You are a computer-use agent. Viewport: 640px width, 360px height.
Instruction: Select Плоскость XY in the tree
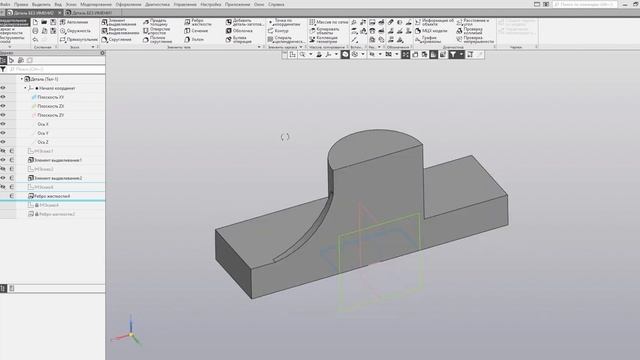click(x=51, y=97)
